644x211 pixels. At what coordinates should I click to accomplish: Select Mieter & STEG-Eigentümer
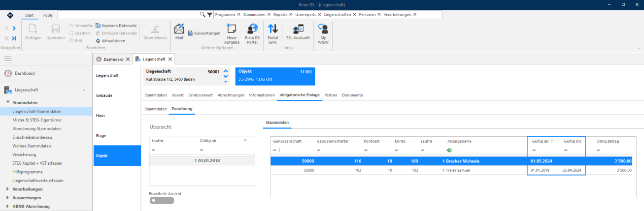46,120
